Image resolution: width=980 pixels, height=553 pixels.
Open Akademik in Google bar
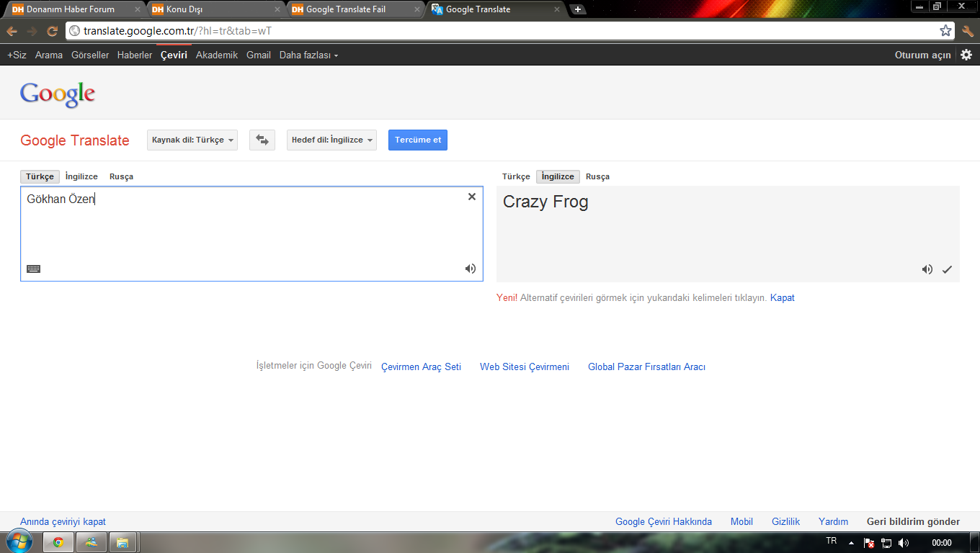pos(217,55)
